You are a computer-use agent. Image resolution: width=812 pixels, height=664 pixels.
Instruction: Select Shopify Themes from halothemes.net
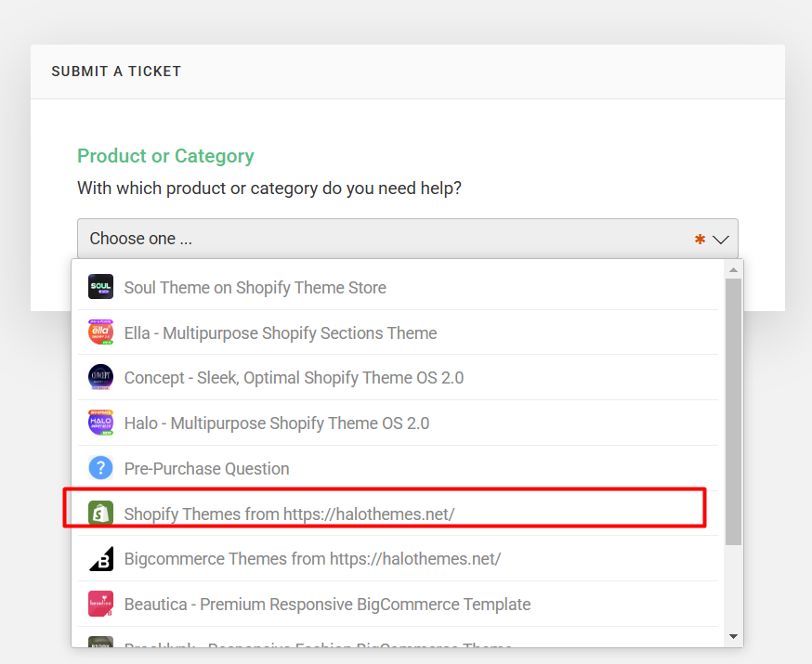(398, 514)
